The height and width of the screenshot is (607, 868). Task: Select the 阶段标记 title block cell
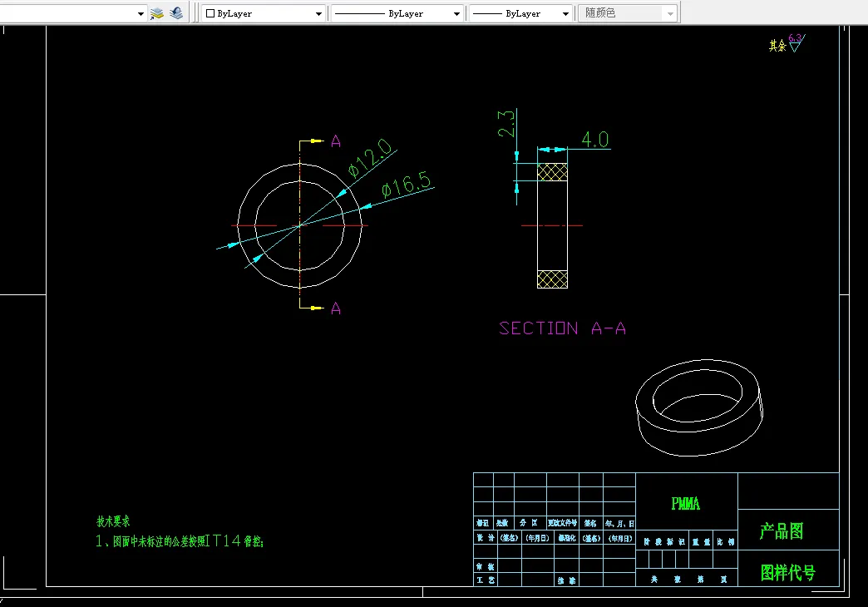[x=663, y=541]
